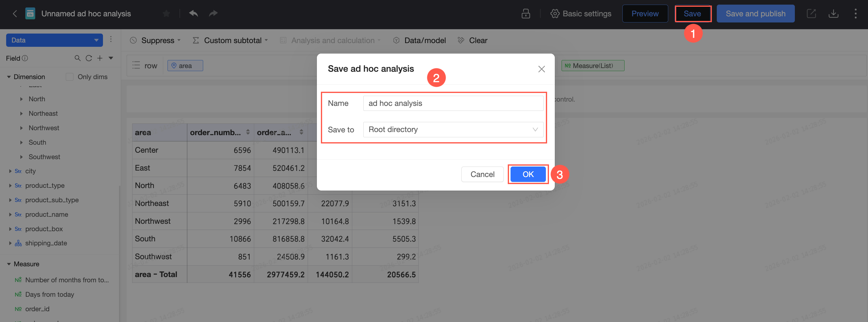Select the order_id measure
This screenshot has height=322, width=868.
pos(37,309)
